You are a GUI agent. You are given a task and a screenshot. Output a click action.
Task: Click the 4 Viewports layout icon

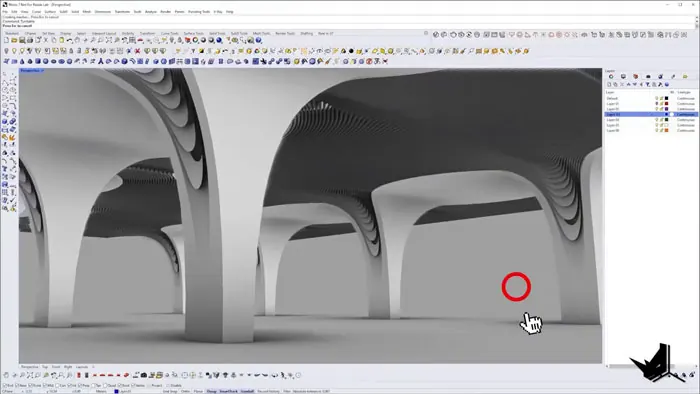[x=132, y=40]
